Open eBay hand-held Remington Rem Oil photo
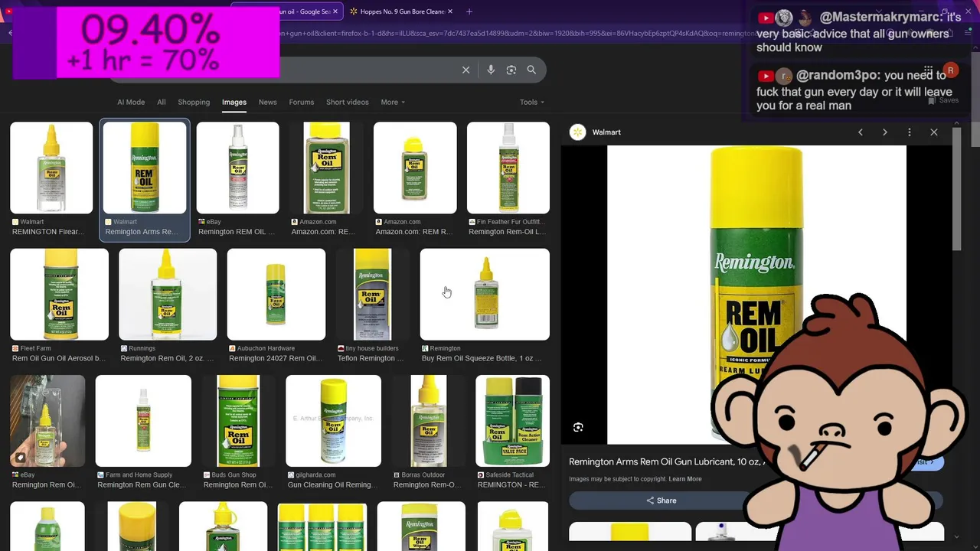980x551 pixels. (x=47, y=421)
